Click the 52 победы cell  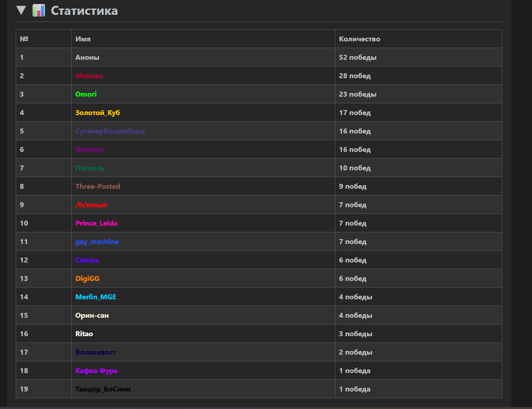357,58
